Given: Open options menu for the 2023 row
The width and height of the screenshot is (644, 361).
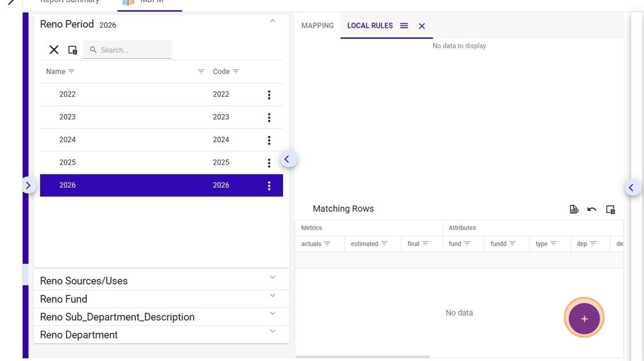Looking at the screenshot, I should (269, 117).
